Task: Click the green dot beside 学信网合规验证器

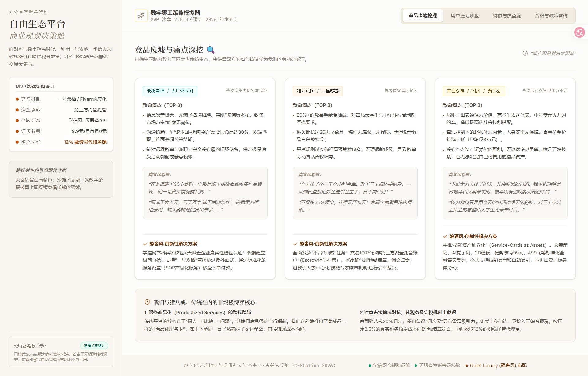Action: click(x=370, y=366)
